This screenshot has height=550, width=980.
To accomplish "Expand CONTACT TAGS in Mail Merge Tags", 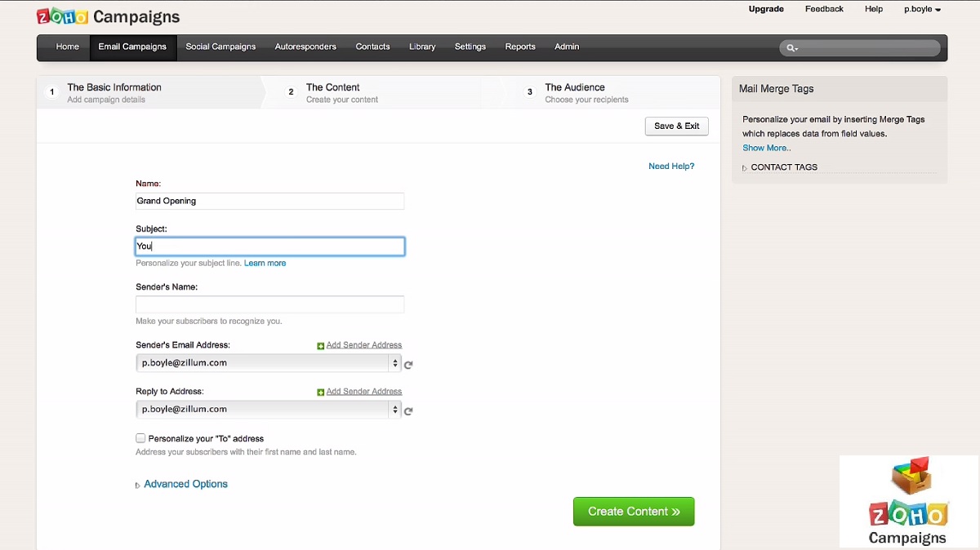I will 783,167.
